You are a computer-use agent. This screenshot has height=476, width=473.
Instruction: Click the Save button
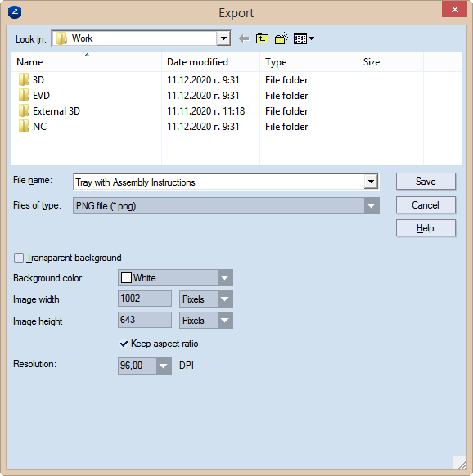click(426, 182)
